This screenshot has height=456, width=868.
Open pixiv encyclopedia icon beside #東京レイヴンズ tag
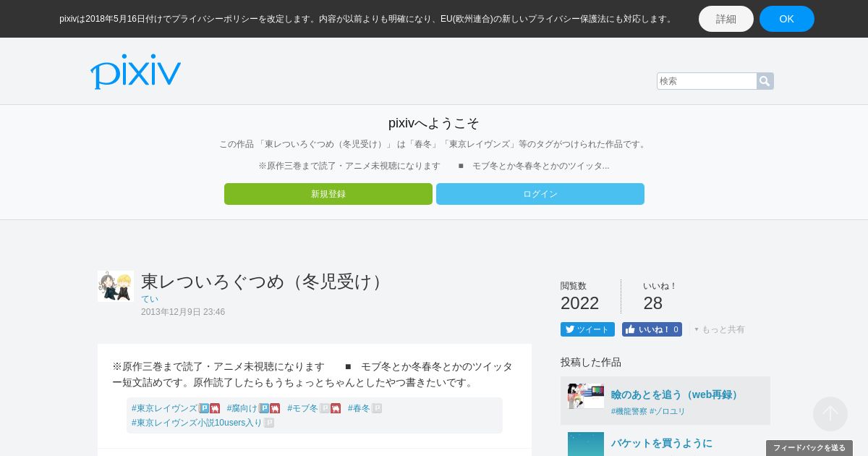204,408
